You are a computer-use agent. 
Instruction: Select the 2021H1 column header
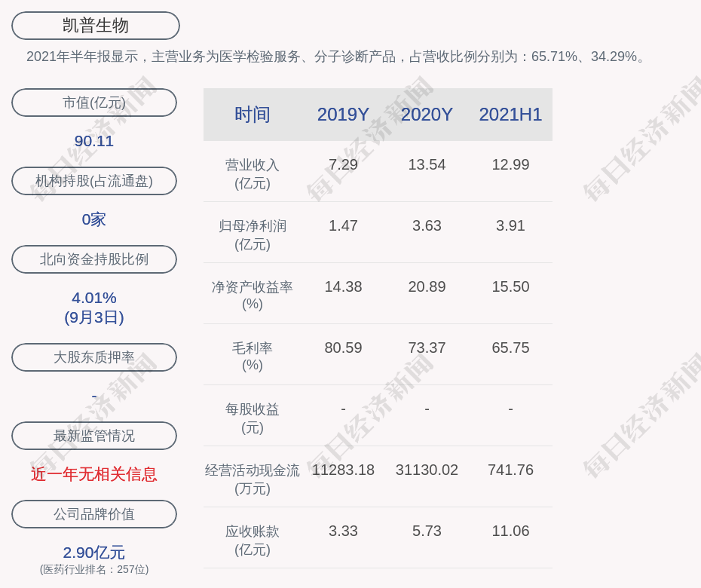[x=510, y=115]
